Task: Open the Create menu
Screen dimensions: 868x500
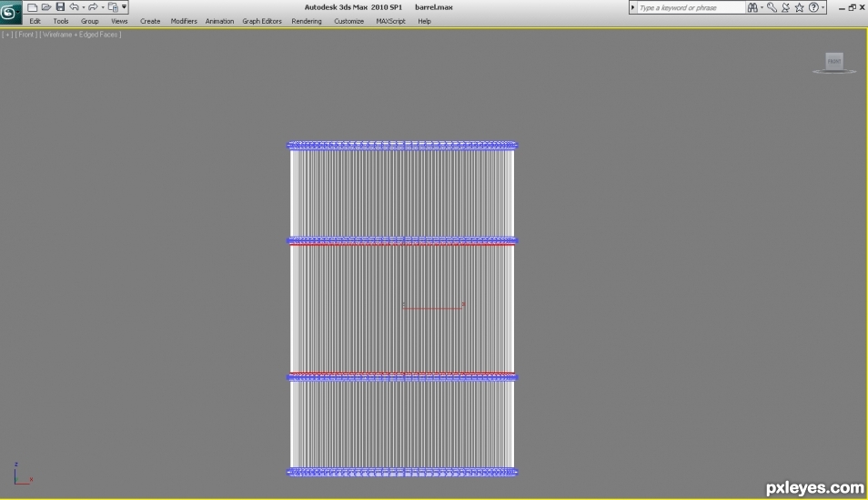Action: point(150,21)
